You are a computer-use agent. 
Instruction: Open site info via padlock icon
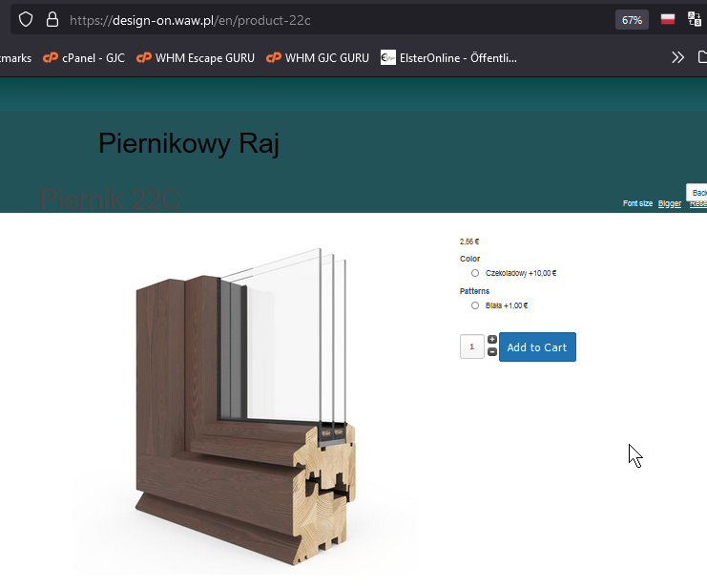coord(52,20)
